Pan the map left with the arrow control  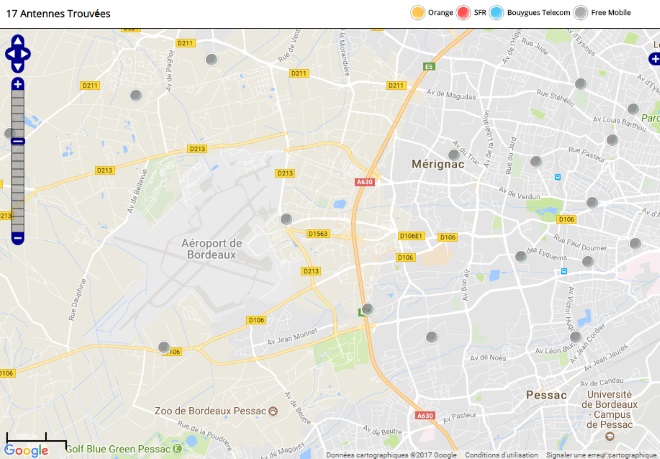(10, 54)
